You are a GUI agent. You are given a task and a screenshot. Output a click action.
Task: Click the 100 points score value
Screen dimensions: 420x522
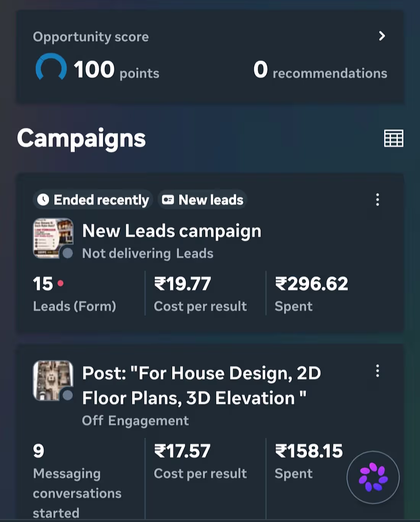tap(116, 70)
